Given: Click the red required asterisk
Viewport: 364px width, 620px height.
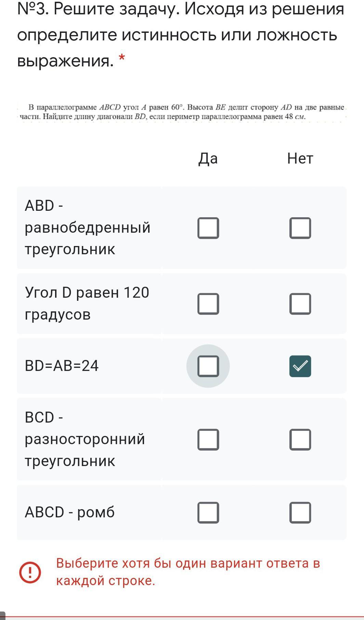Looking at the screenshot, I should coord(122,59).
